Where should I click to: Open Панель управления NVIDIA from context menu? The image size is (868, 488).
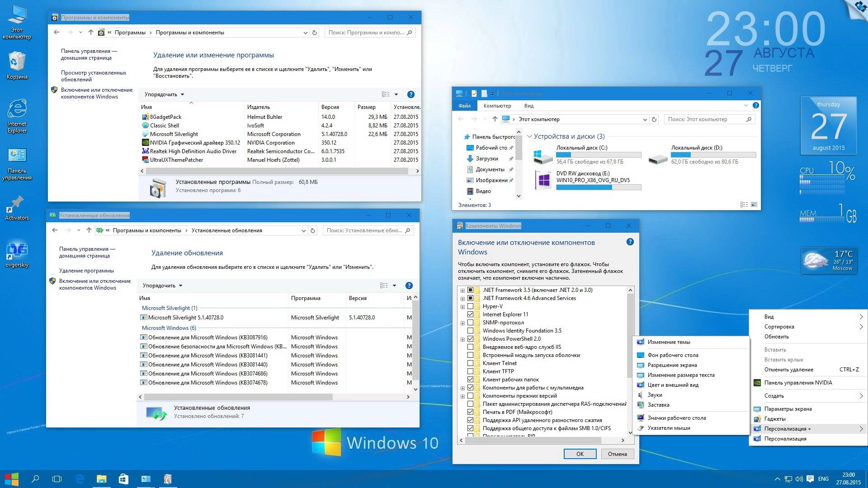tap(798, 383)
